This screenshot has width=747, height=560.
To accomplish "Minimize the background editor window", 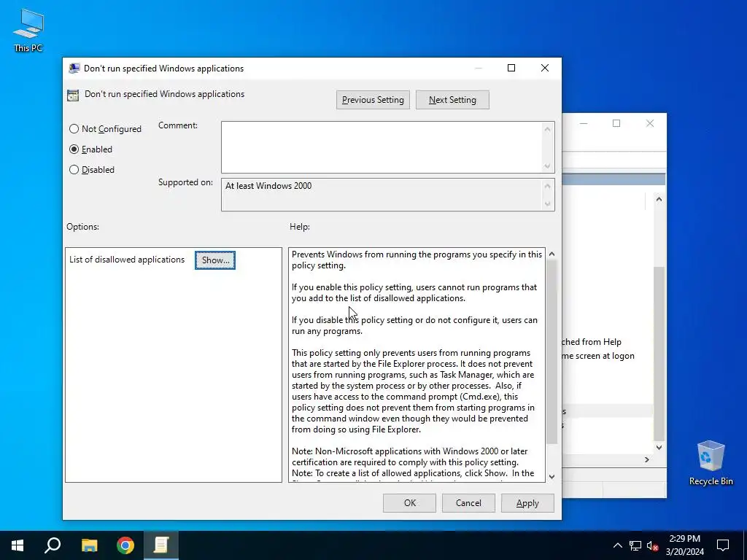I will coord(583,123).
